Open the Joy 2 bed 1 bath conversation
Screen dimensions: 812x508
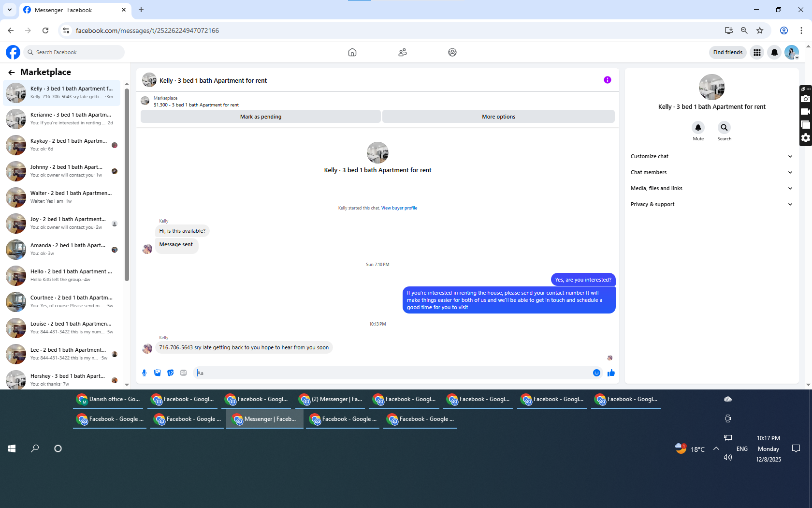coord(62,223)
